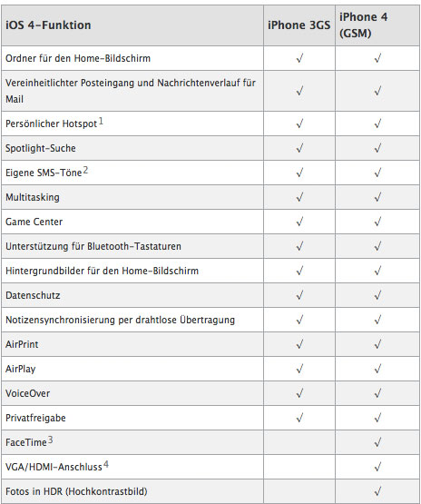Click the iPhone 3GS checkmark for Privatfreigabe
The width and height of the screenshot is (421, 504).
[x=299, y=418]
